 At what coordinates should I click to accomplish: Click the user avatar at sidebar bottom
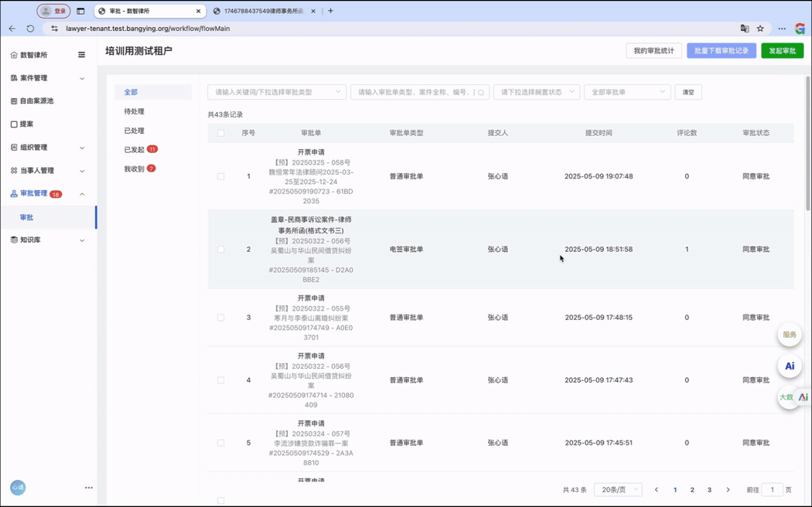click(x=18, y=488)
